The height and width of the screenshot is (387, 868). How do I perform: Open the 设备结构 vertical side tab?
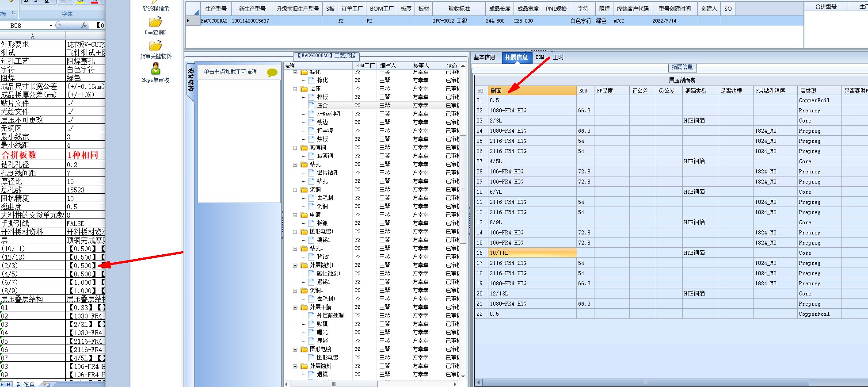[x=190, y=80]
